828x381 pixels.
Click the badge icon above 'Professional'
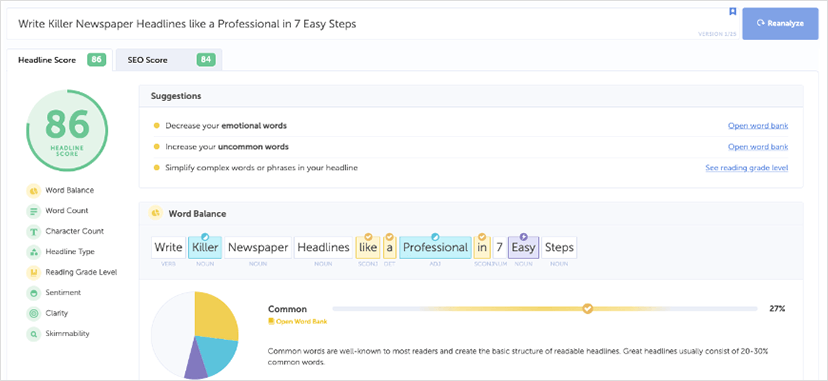[436, 237]
